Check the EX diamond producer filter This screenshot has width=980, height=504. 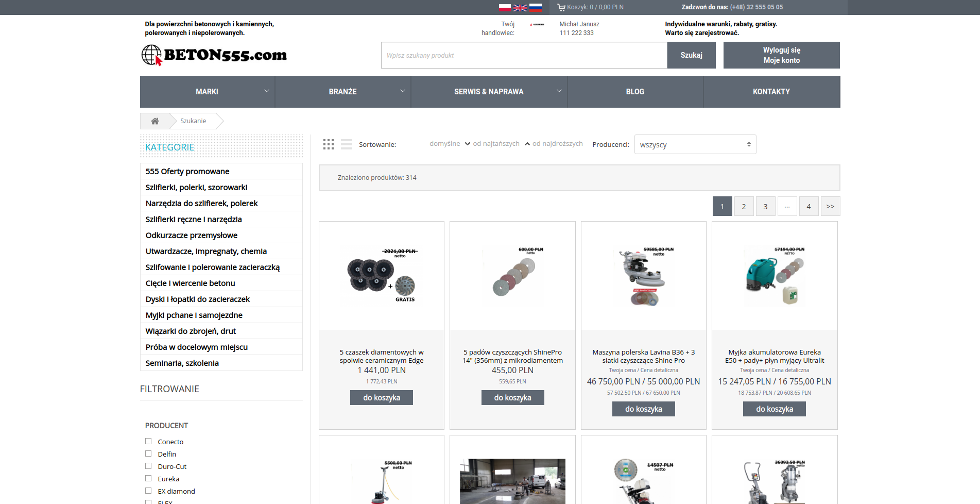[148, 491]
